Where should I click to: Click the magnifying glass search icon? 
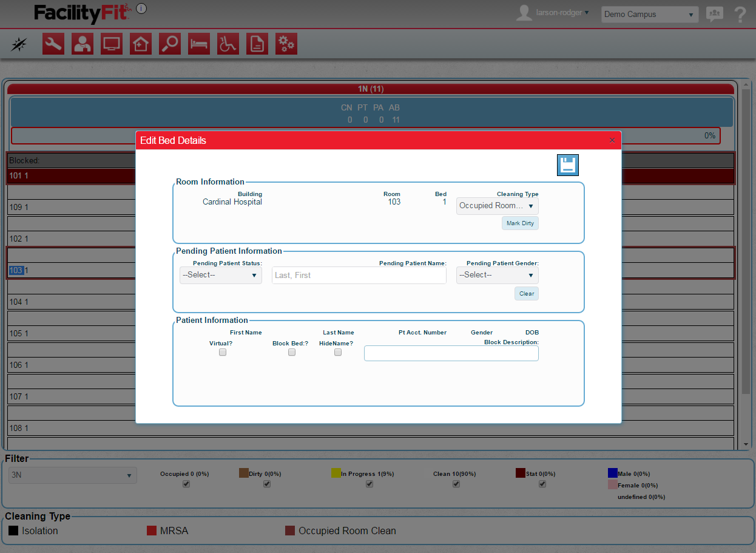pos(170,44)
